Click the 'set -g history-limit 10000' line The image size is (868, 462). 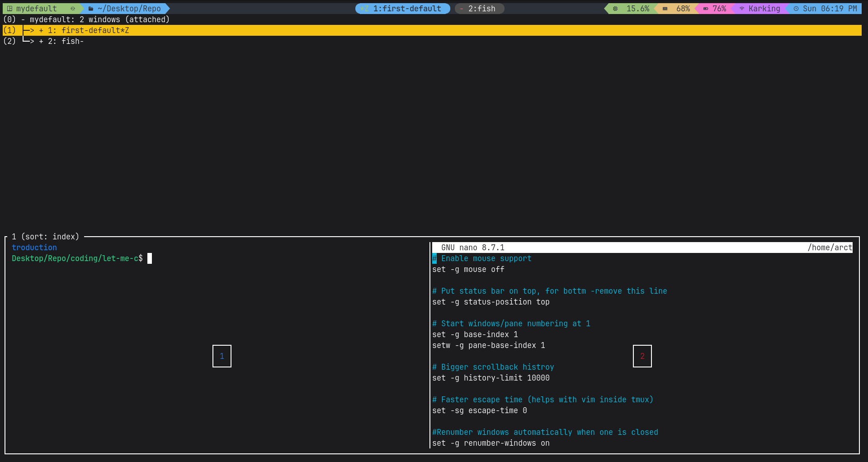(x=491, y=378)
